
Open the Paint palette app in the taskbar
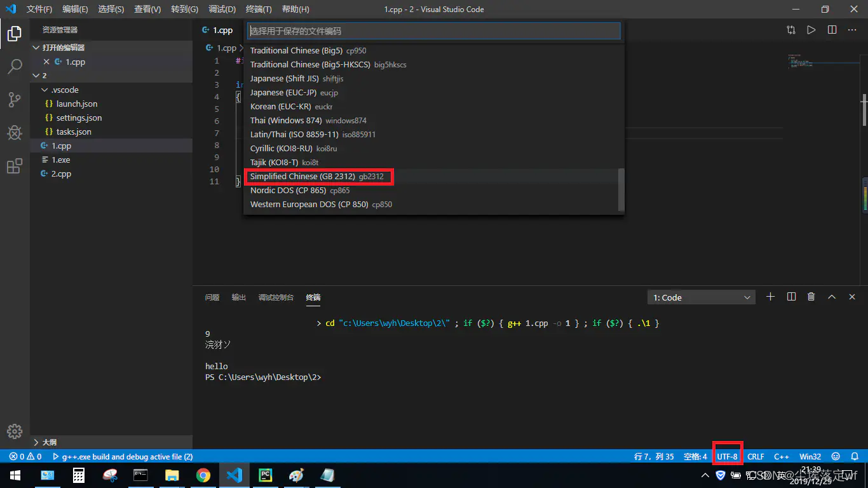[297, 475]
